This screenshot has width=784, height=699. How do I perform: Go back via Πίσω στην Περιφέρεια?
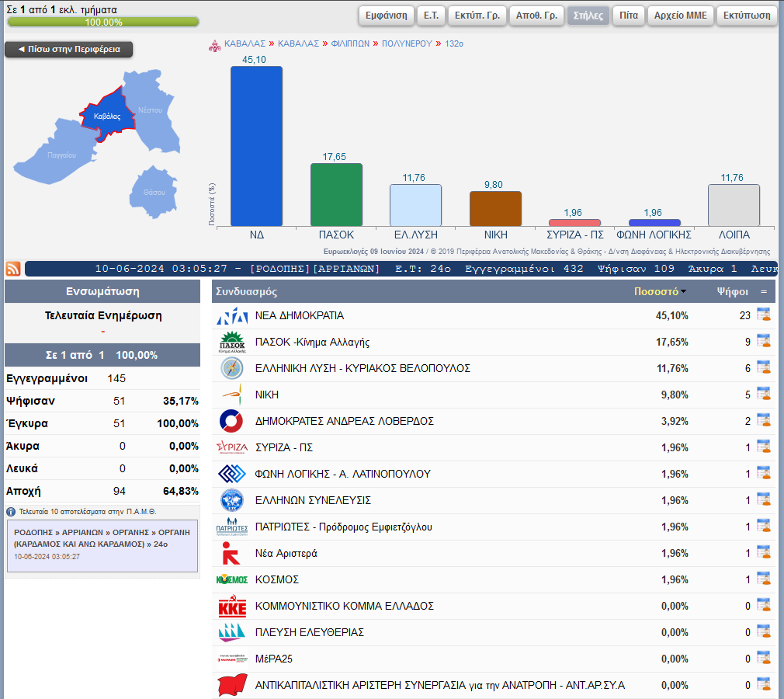pyautogui.click(x=68, y=49)
